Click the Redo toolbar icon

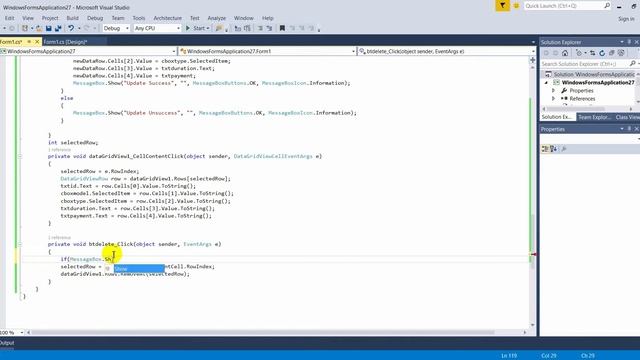coord(86,28)
